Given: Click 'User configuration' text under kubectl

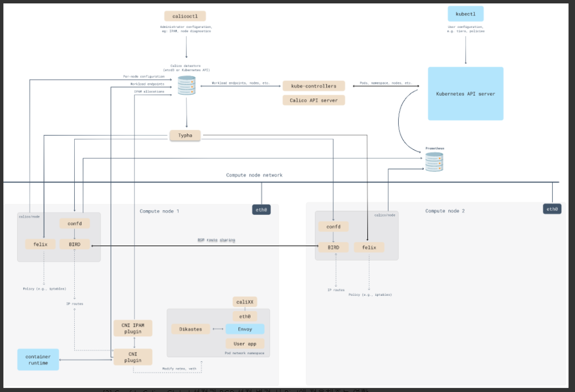Looking at the screenshot, I should (465, 27).
